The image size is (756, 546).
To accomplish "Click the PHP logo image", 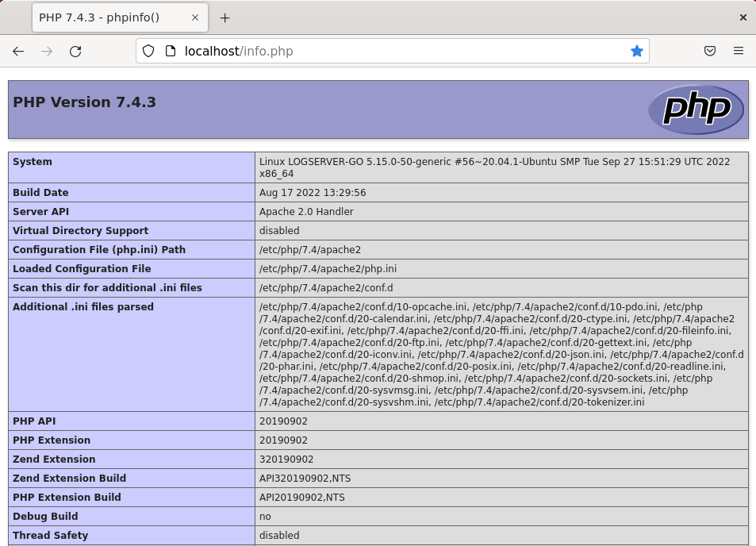I will click(696, 110).
